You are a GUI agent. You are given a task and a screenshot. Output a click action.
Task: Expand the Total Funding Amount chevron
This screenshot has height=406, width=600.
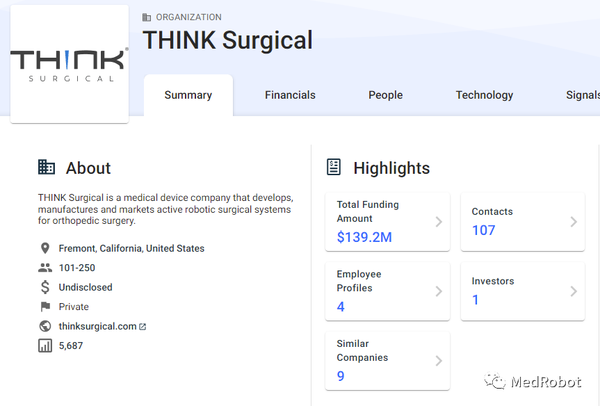pyautogui.click(x=438, y=222)
